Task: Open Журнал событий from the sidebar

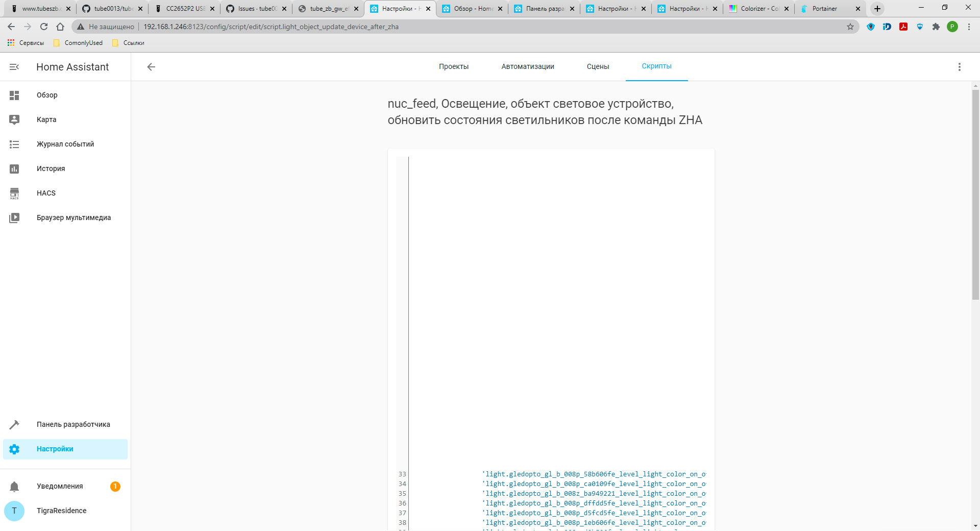Action: coord(65,144)
